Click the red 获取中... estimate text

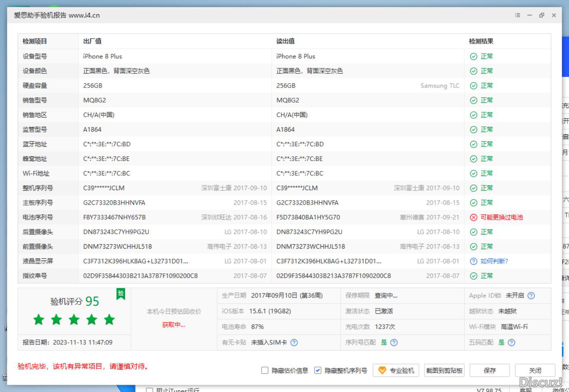click(174, 325)
